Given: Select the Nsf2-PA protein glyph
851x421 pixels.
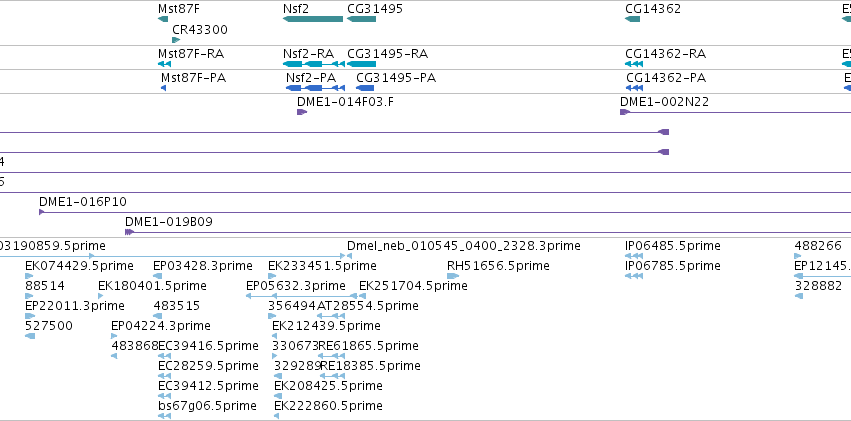Looking at the screenshot, I should pos(315,88).
